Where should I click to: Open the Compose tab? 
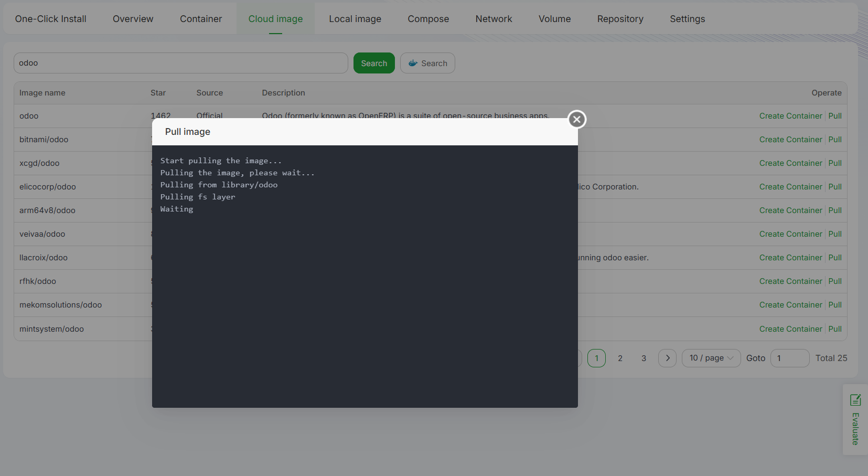[x=428, y=19]
